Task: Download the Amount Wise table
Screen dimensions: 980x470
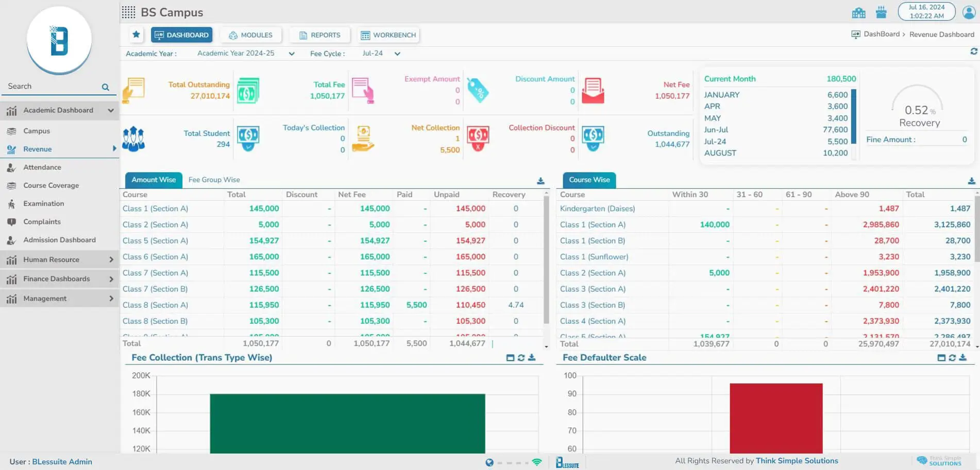Action: 540,181
